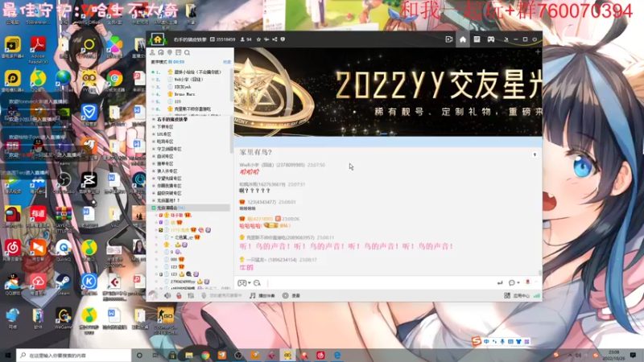
Task: Click the headset icon above mic queue
Action: coord(161,52)
